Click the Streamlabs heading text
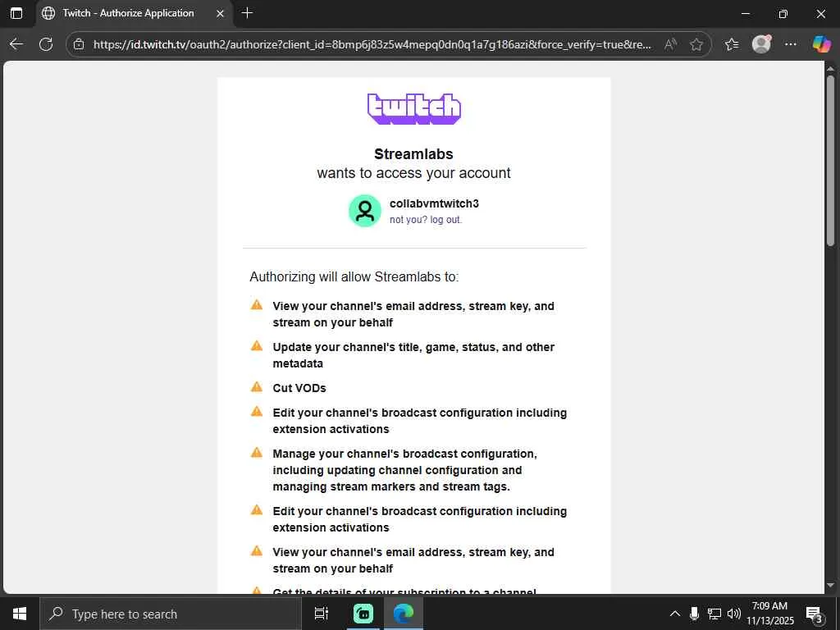The height and width of the screenshot is (630, 840). point(413,153)
